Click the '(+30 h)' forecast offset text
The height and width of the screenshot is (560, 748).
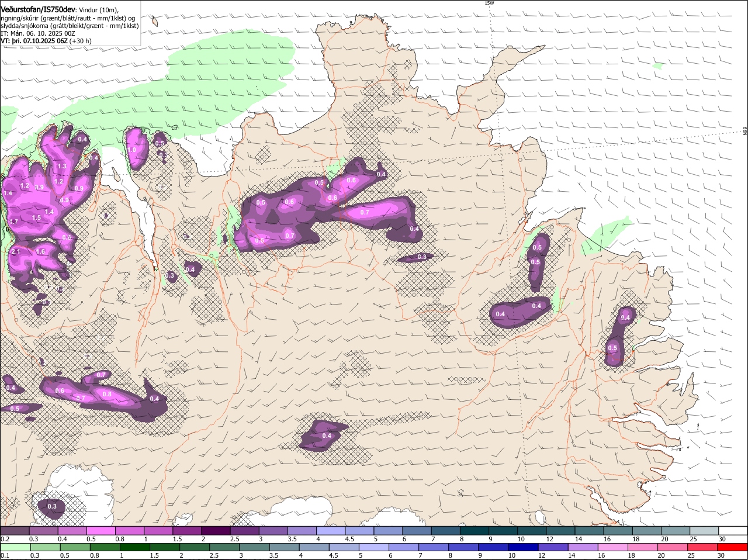[x=81, y=41]
